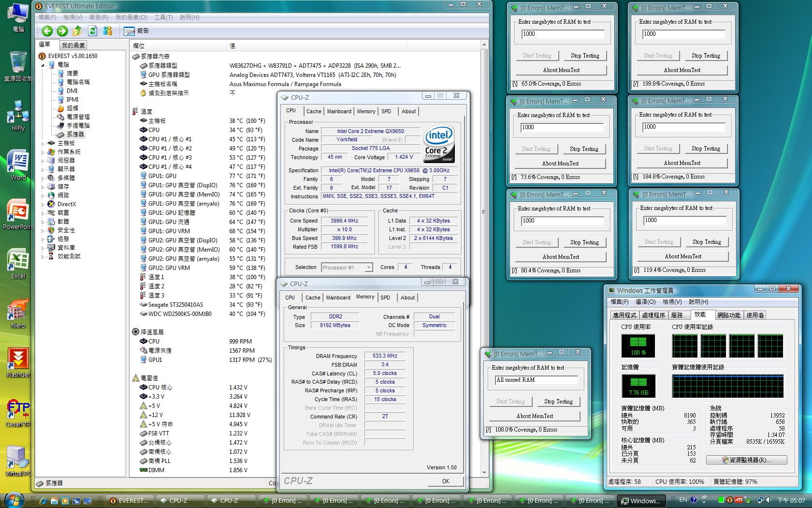This screenshot has height=508, width=812.
Task: Click the green Back arrow in EVEREST toolbar
Action: pyautogui.click(x=47, y=31)
